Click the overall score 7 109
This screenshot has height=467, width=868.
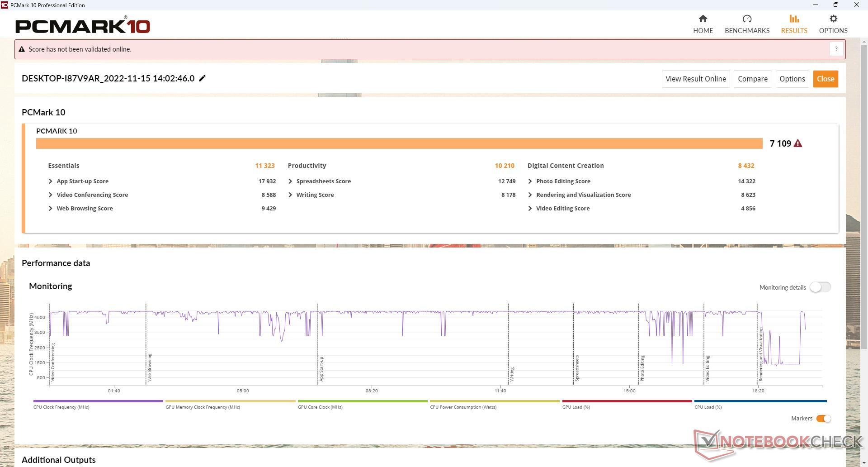[x=780, y=143]
